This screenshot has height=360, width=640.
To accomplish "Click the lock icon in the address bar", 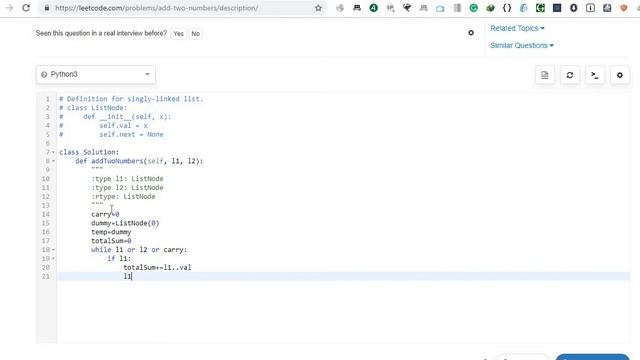I will [47, 8].
